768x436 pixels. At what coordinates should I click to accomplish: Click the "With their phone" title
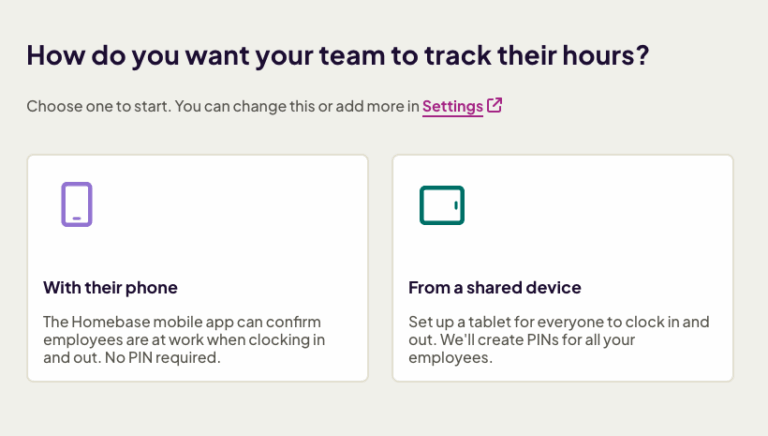(110, 288)
